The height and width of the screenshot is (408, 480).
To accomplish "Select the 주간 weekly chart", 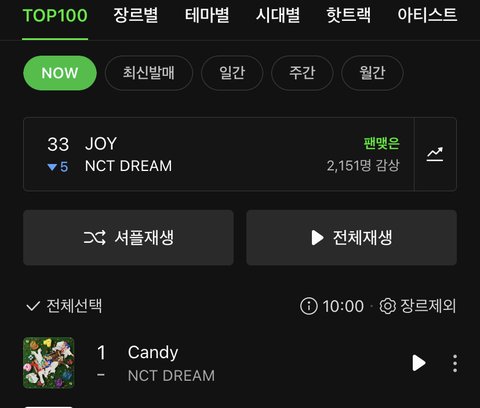I will pyautogui.click(x=302, y=73).
